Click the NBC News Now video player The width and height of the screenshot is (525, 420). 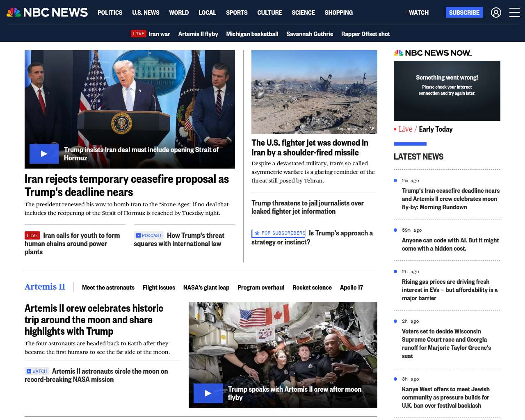pyautogui.click(x=447, y=91)
